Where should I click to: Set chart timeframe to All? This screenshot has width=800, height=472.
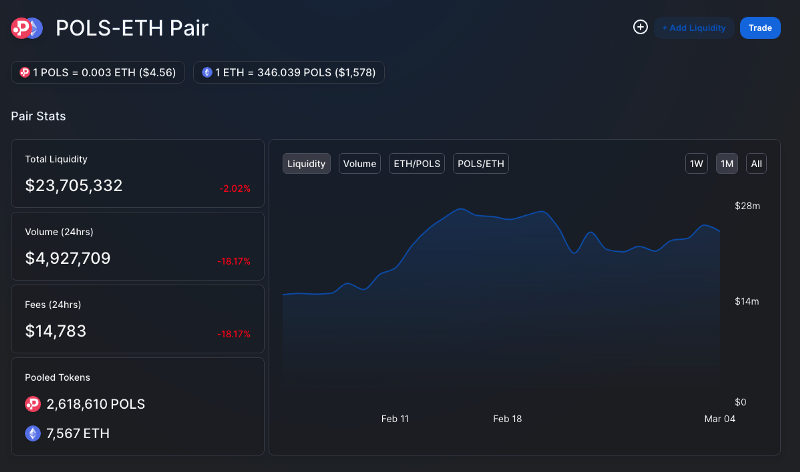click(x=756, y=164)
